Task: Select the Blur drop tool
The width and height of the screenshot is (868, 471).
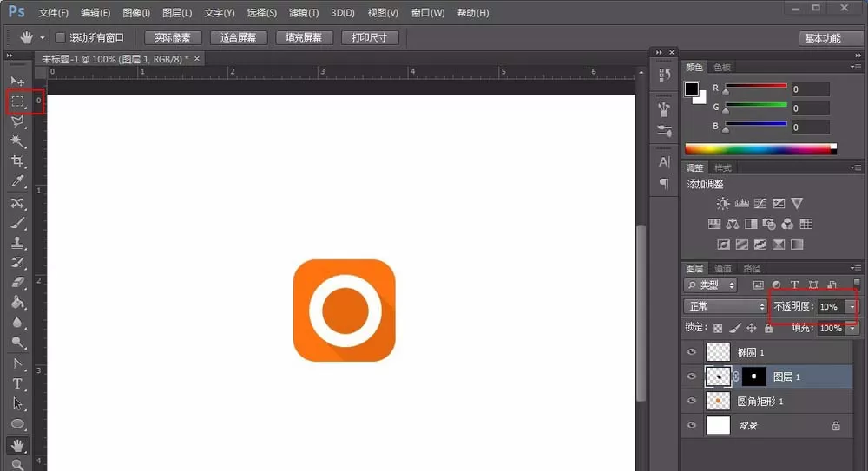Action: point(17,322)
